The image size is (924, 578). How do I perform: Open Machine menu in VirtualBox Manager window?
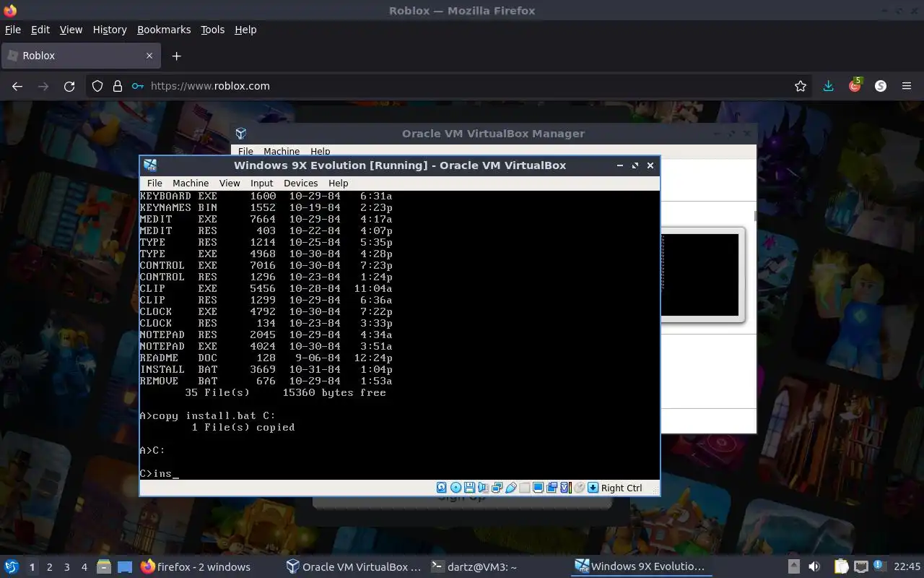pos(282,152)
